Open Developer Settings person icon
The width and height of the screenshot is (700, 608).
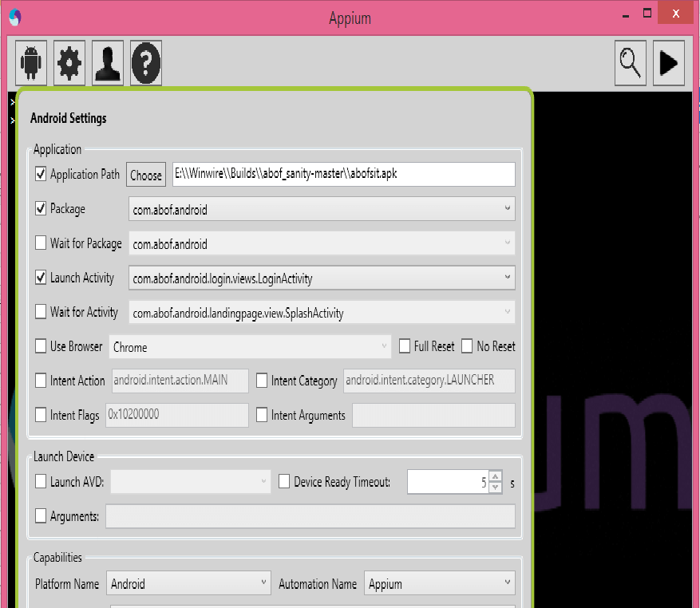point(108,63)
